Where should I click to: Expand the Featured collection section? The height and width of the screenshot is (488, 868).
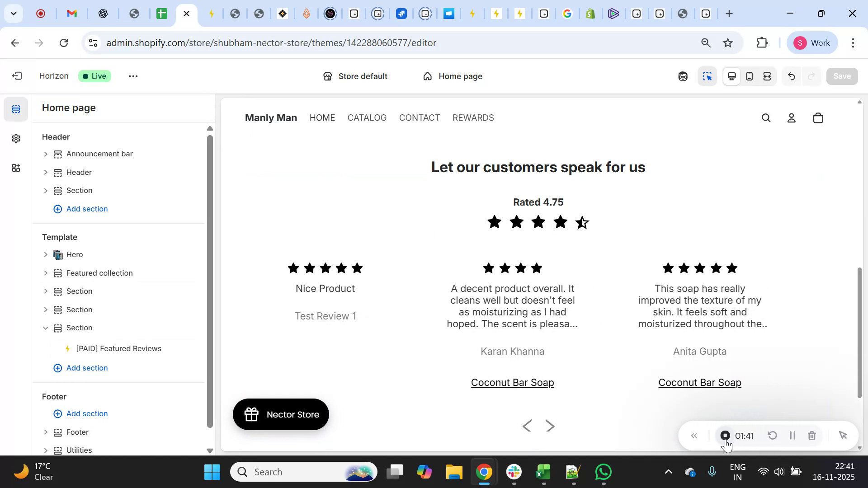(45, 273)
